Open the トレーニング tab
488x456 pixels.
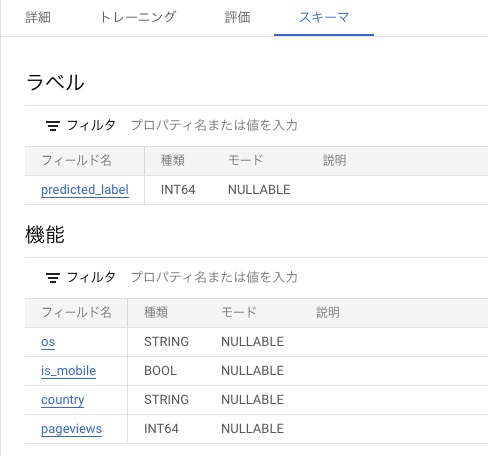coord(138,17)
